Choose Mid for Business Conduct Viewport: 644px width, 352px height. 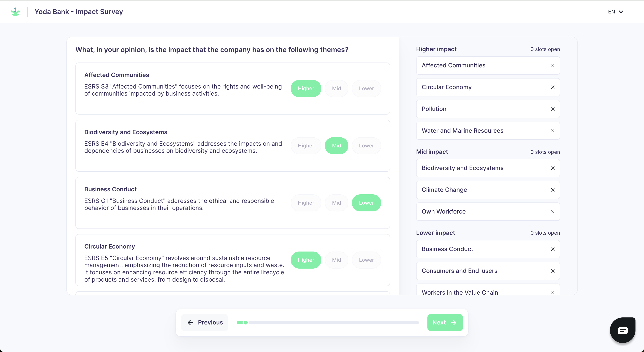[336, 203]
